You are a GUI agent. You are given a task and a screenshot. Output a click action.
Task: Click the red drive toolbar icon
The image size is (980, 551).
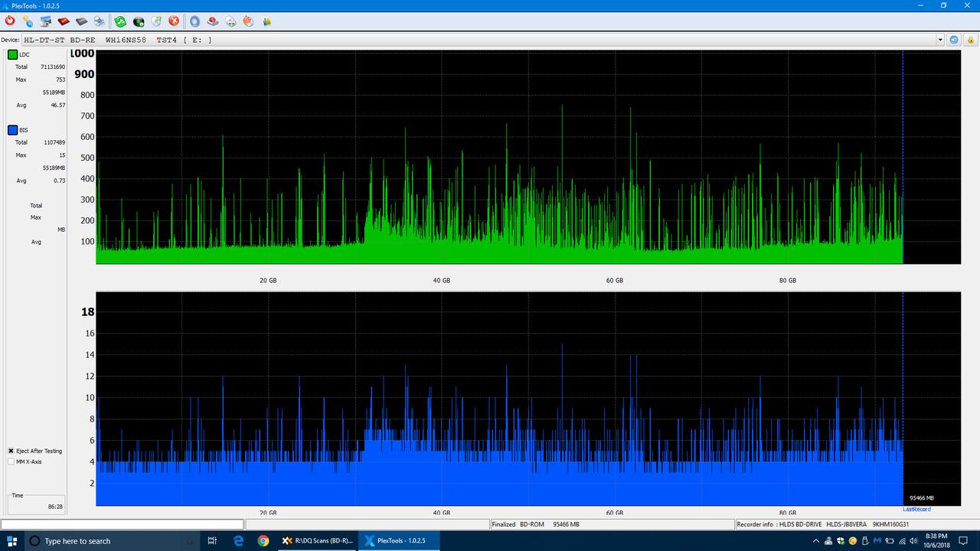(64, 21)
